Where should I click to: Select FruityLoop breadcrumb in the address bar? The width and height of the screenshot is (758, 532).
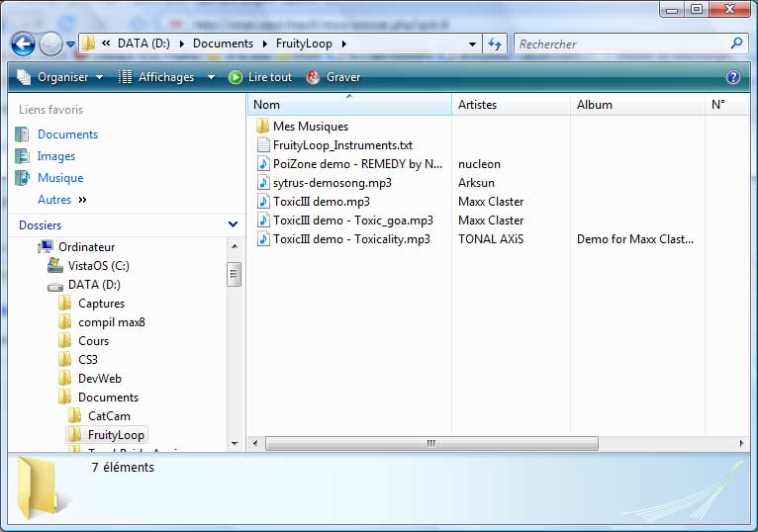point(304,44)
